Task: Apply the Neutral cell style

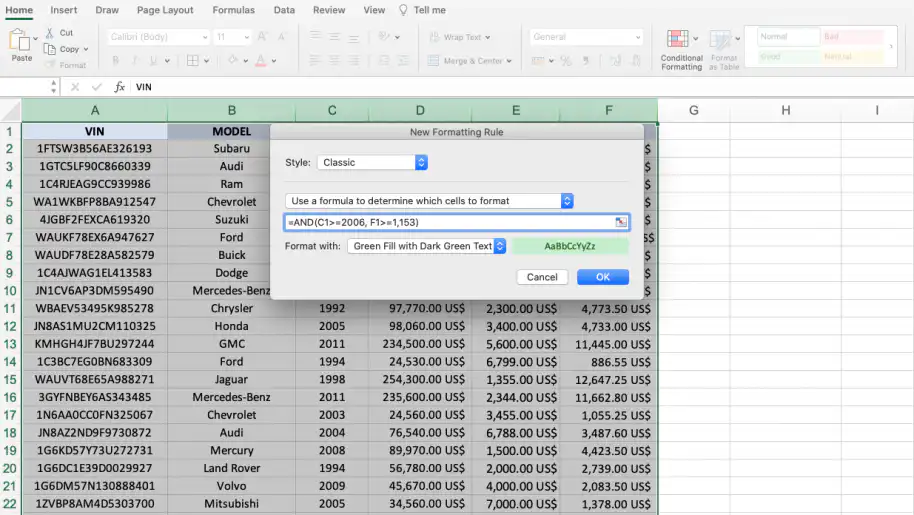Action: coord(852,57)
